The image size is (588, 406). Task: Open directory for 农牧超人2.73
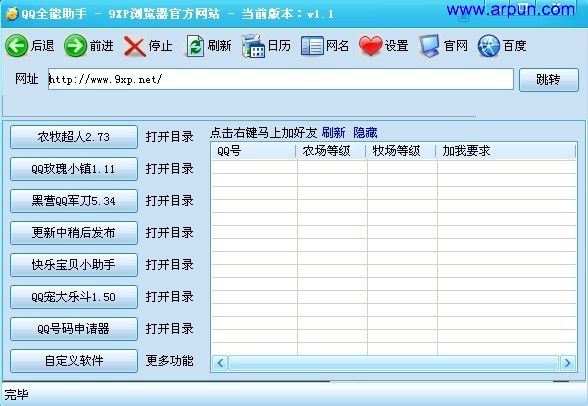click(x=170, y=136)
